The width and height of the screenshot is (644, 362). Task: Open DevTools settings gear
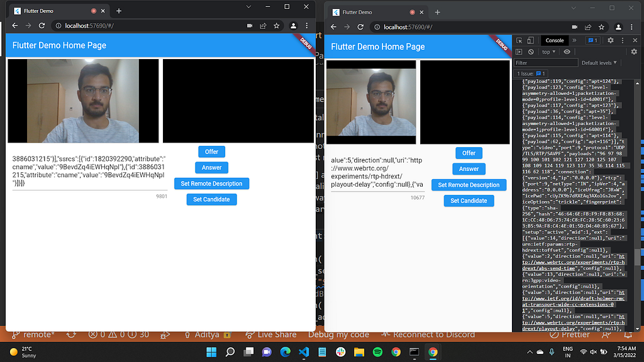[x=611, y=40]
